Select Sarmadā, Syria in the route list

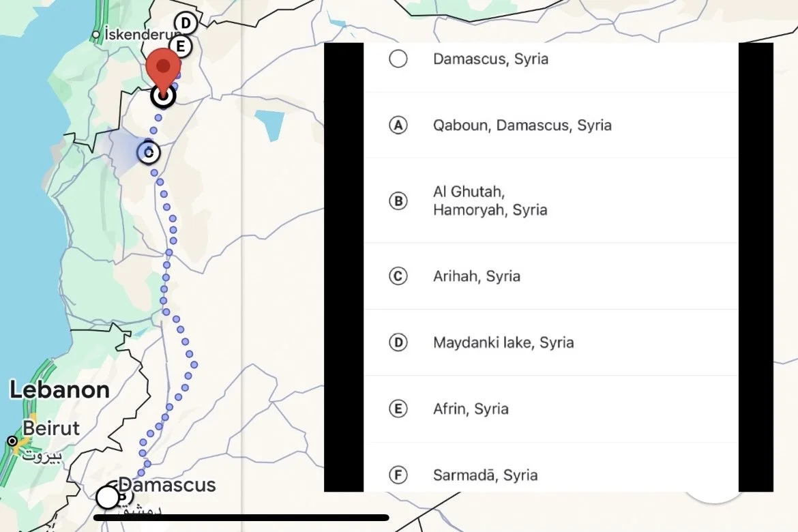coord(551,469)
